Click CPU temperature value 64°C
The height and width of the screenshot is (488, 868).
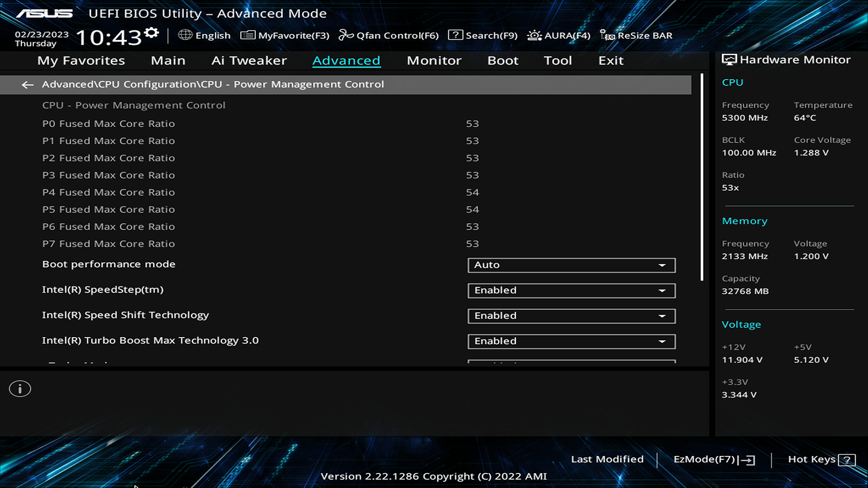(805, 117)
